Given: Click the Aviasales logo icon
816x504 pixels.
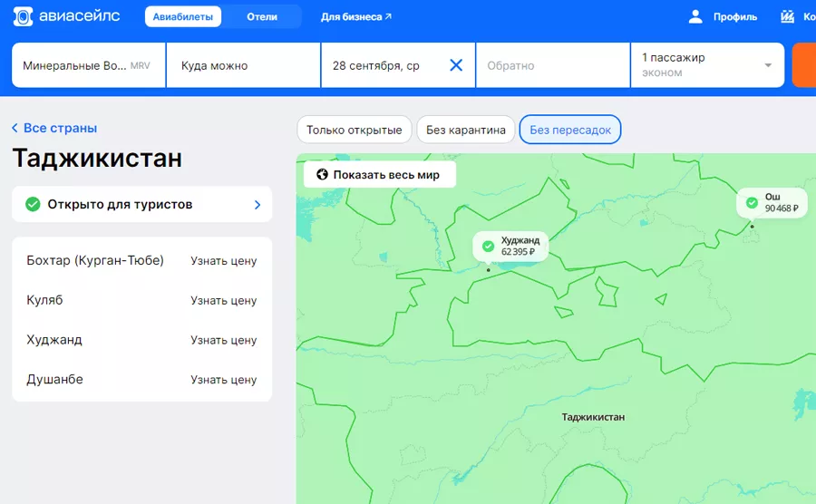Looking at the screenshot, I should coord(24,16).
